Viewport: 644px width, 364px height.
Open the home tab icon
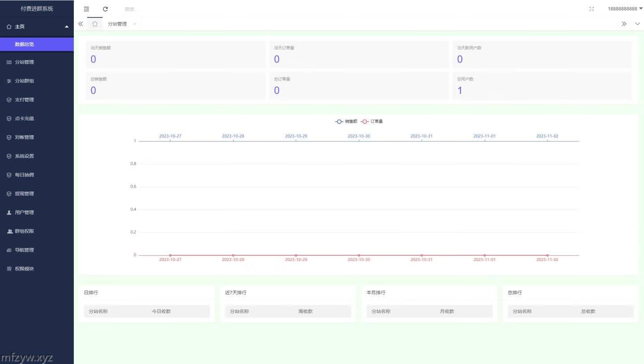95,24
